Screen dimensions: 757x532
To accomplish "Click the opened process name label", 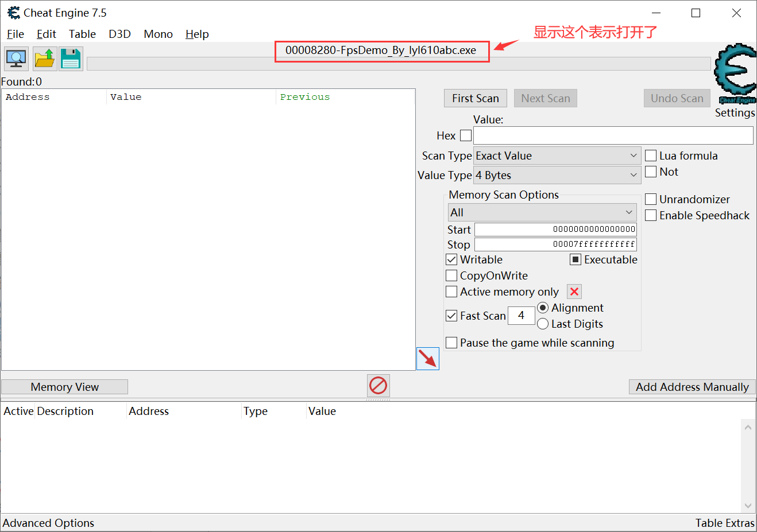I will (381, 50).
